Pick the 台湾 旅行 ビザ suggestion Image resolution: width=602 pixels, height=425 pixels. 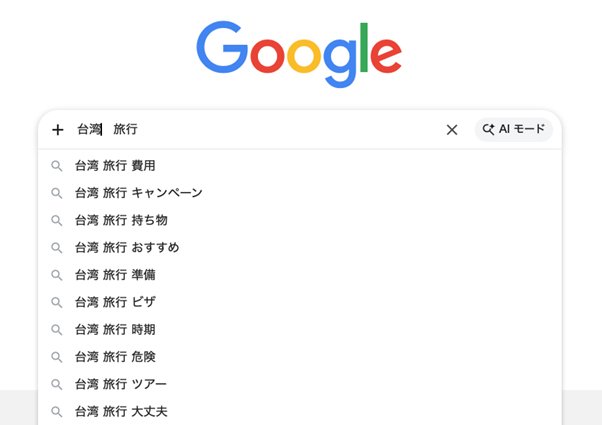(x=115, y=301)
